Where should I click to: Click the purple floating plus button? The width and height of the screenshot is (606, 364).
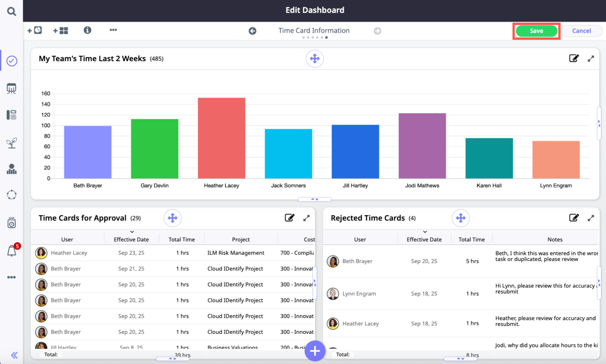coord(315,351)
